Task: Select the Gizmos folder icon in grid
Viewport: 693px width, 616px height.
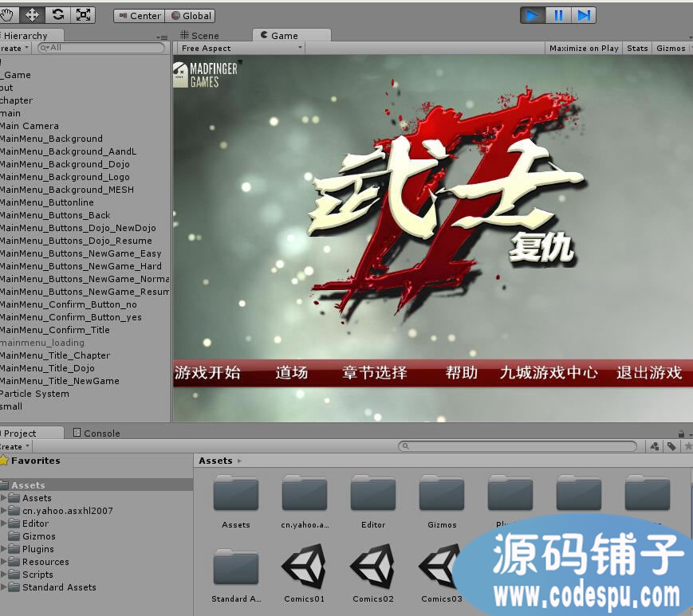Action: click(x=442, y=492)
